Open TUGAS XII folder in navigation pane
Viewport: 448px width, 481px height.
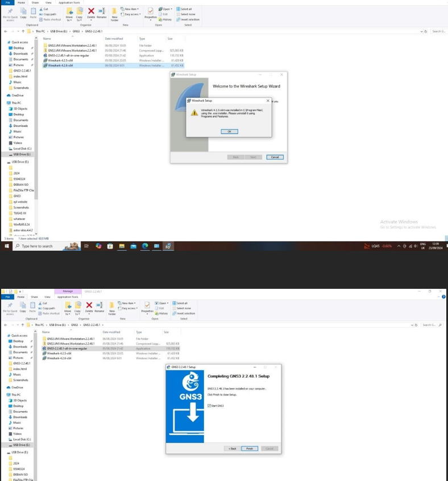pyautogui.click(x=20, y=213)
